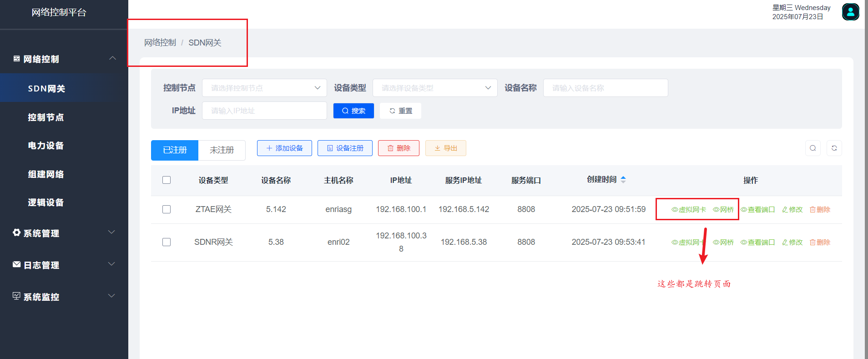
Task: Click the 导出 export button
Action: (446, 148)
